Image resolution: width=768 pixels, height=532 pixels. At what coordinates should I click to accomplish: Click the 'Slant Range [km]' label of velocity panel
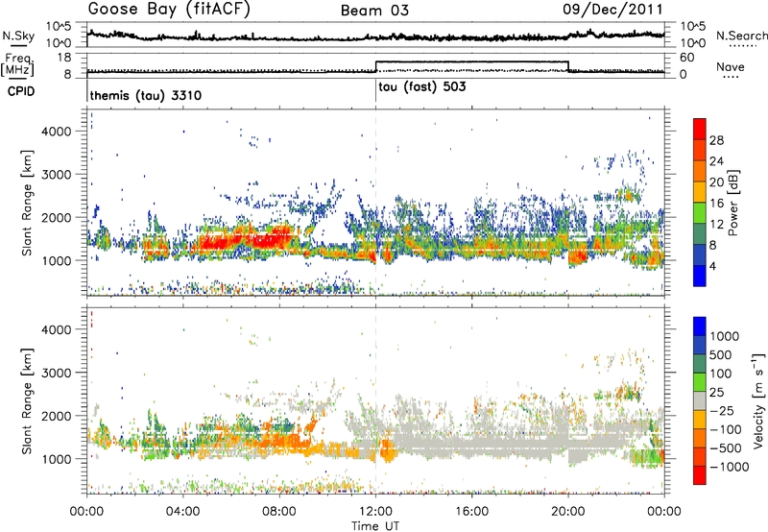click(x=27, y=400)
